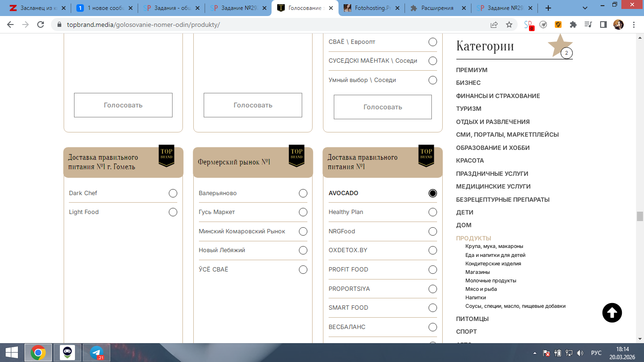Switch to the Засланец tab
Viewport: 644px width, 362px height.
pyautogui.click(x=39, y=8)
